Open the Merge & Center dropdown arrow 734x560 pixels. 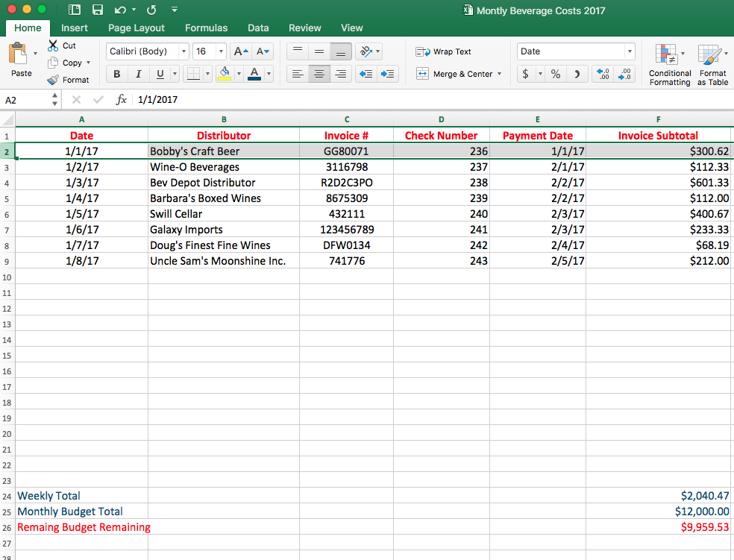500,74
